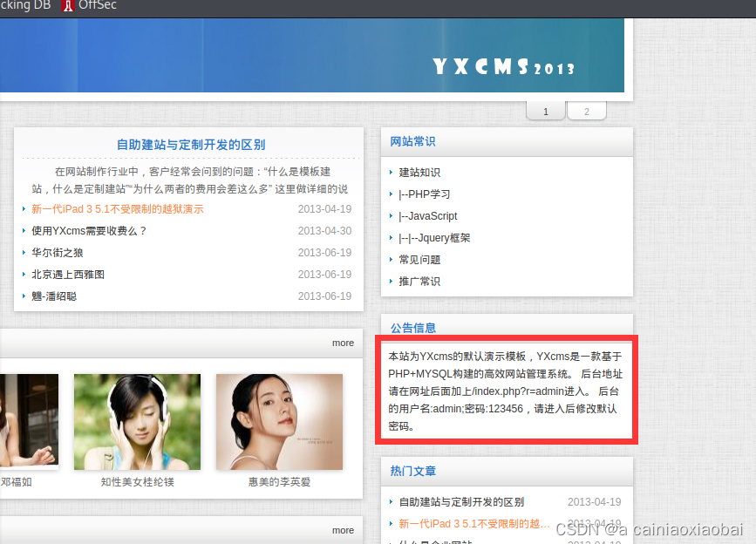Viewport: 756px width, 544px height.
Task: Open the 潘绍聪 article link
Action: point(54,296)
